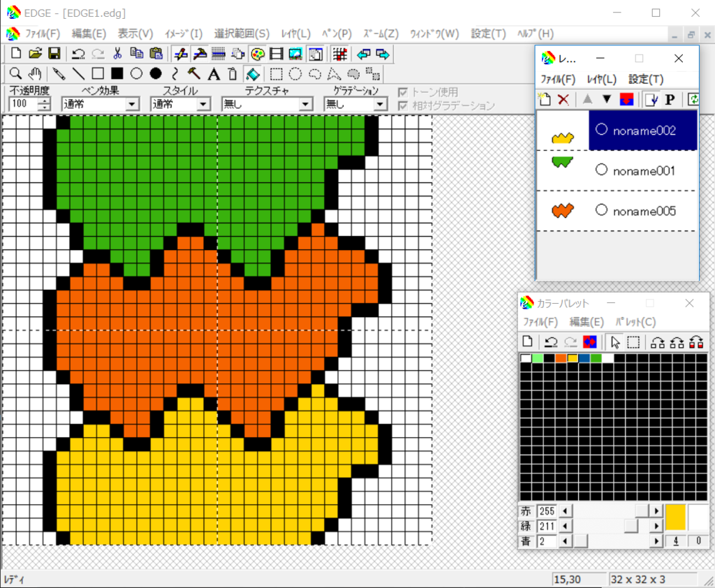Choose arrow pointer in color palette toolbar
This screenshot has height=588, width=715.
[x=614, y=341]
